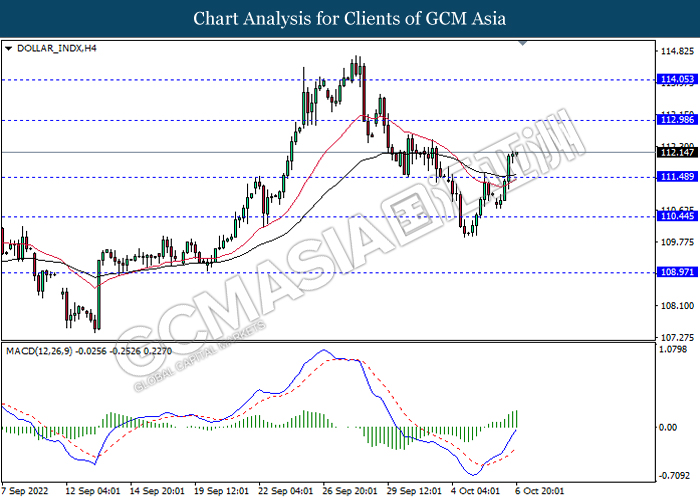Select the 112.986 level price label

677,119
